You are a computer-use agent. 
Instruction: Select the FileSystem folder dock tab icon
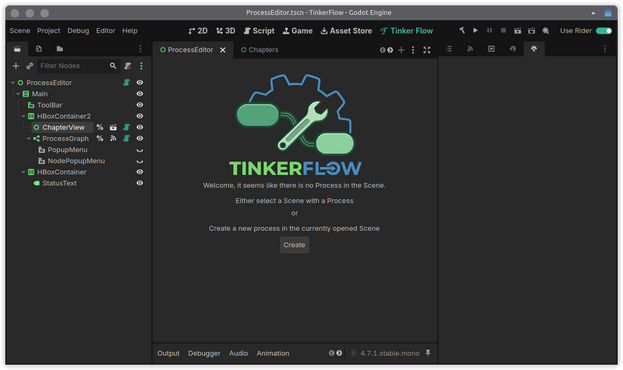pos(60,48)
